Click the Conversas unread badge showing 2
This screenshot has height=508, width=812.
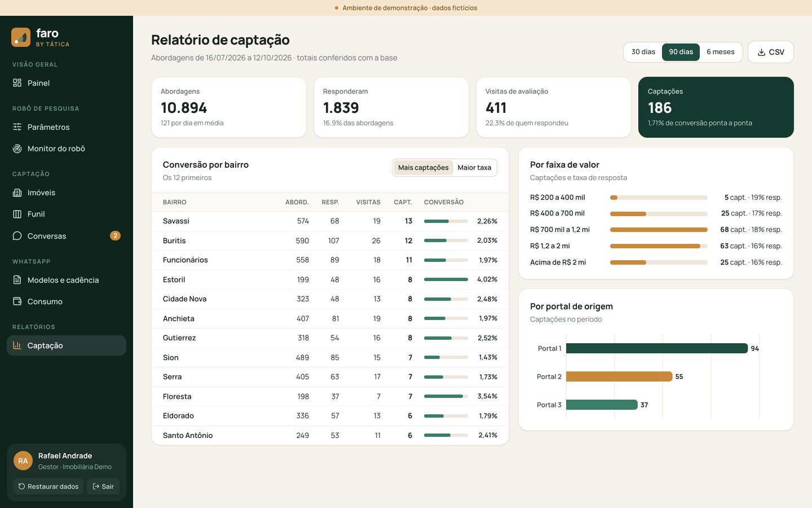point(115,236)
